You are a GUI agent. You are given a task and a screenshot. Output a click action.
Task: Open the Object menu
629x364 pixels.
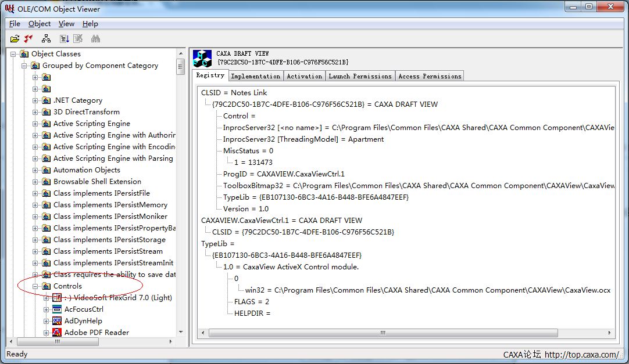point(40,24)
